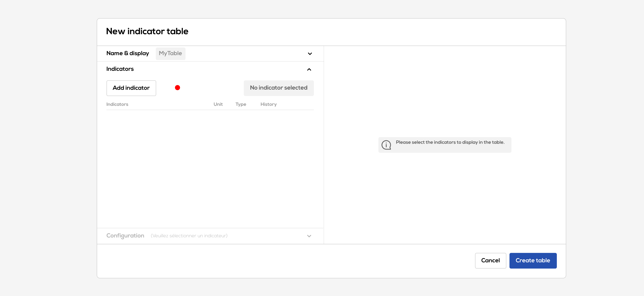This screenshot has height=296, width=644.
Task: Cancel the new indicator table dialog
Action: click(490, 261)
